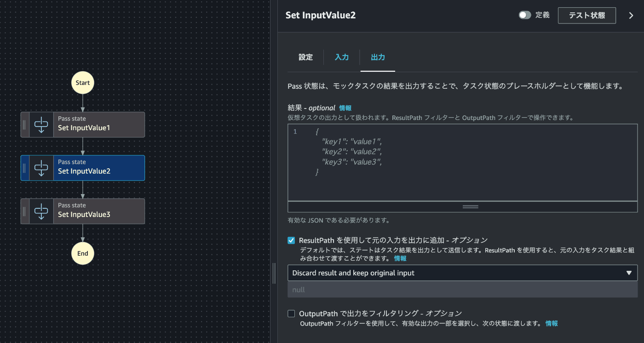Select the Start node circle
The image size is (644, 343).
tap(83, 83)
